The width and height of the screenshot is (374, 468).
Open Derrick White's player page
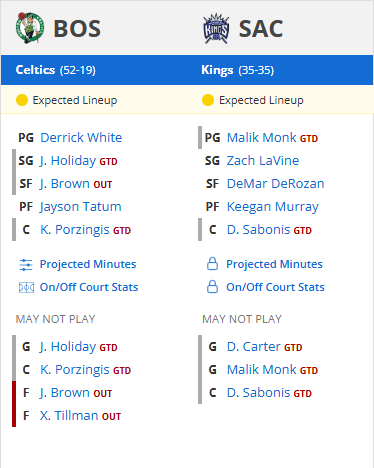pos(81,137)
